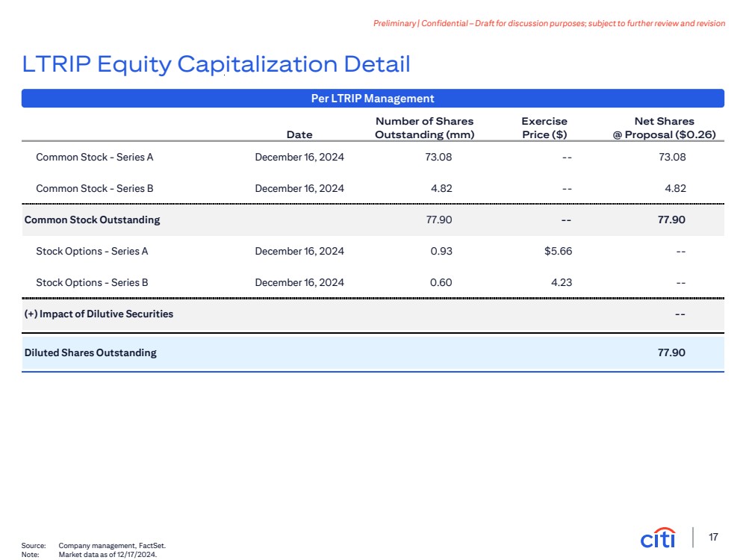Click the date in Stock Options Series A row
This screenshot has width=746, height=560.
tap(299, 251)
